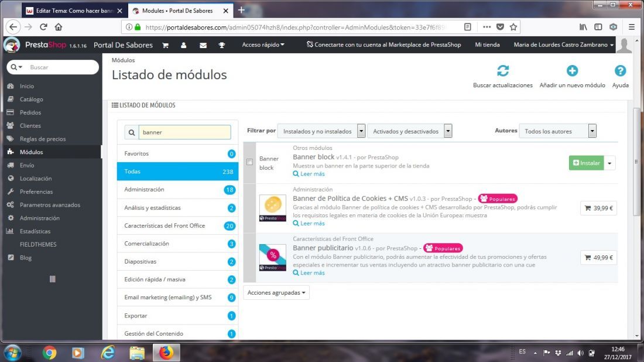Screen dimensions: 644x362
Task: Open Todos los autores dropdown
Action: (x=558, y=131)
